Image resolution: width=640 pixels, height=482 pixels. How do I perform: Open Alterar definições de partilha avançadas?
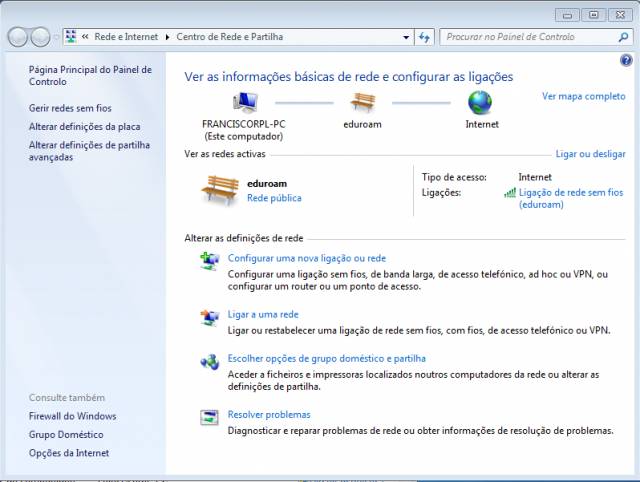pos(89,151)
